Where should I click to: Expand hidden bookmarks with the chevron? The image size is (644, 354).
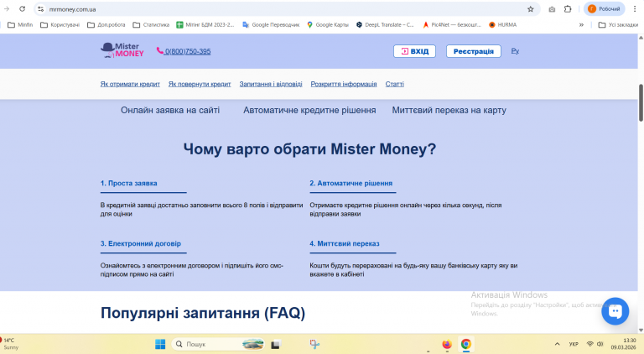point(581,24)
